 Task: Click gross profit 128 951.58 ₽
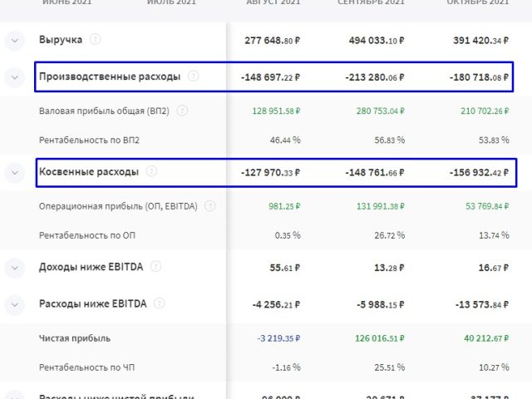pyautogui.click(x=277, y=111)
